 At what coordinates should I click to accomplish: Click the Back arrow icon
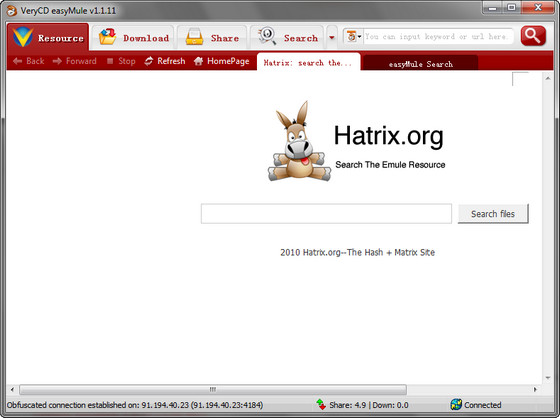coord(17,61)
